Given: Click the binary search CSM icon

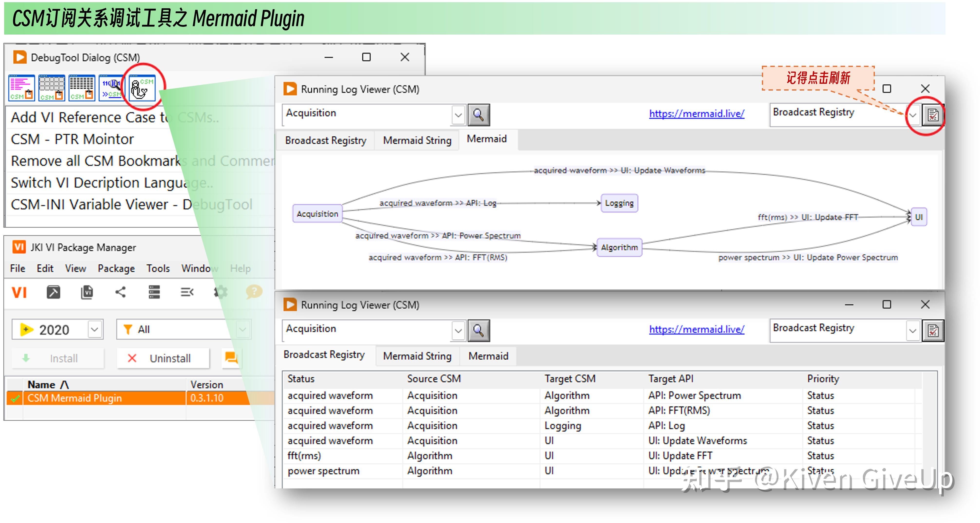Looking at the screenshot, I should (111, 88).
